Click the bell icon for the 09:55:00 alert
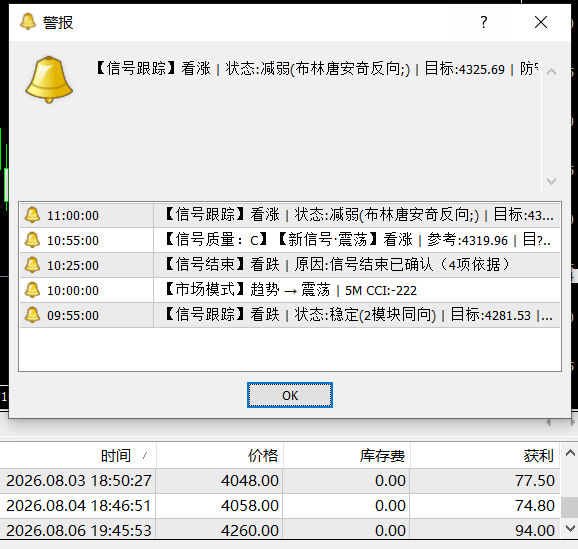578x549 pixels. point(32,315)
